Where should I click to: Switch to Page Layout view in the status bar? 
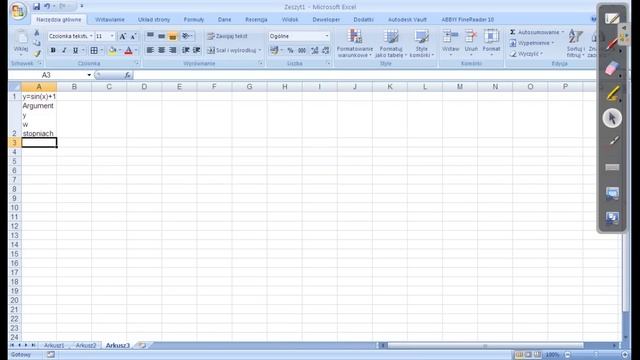point(528,355)
